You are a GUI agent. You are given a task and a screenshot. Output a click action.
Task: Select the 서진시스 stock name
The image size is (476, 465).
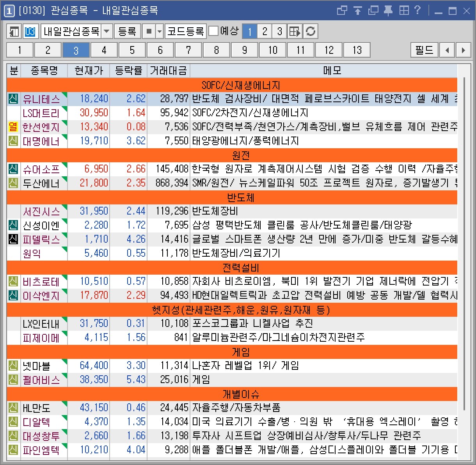[41, 211]
